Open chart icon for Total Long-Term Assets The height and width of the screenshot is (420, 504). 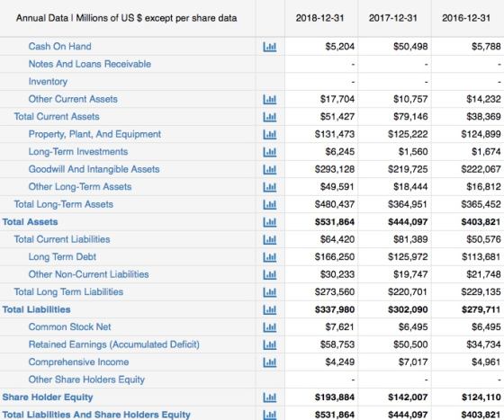point(269,204)
